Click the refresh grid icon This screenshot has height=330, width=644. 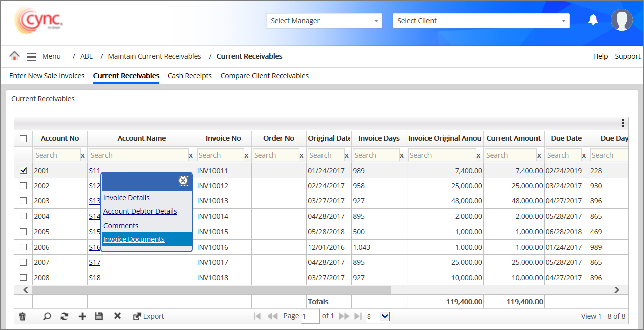pos(64,316)
